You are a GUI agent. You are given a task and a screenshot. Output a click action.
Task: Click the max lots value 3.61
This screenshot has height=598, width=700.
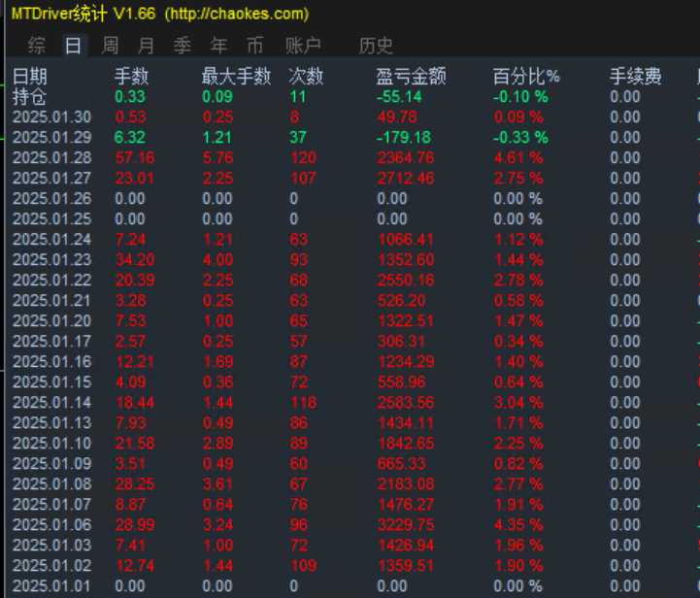[x=217, y=484]
